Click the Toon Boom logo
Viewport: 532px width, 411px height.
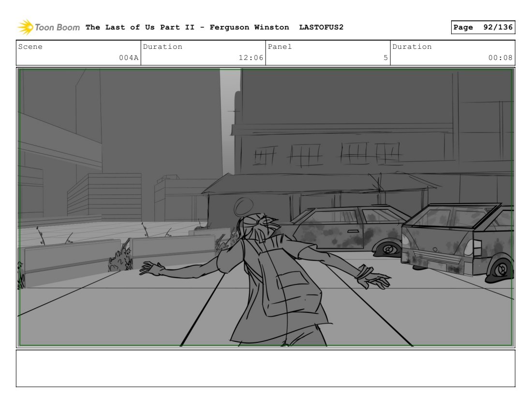[48, 27]
